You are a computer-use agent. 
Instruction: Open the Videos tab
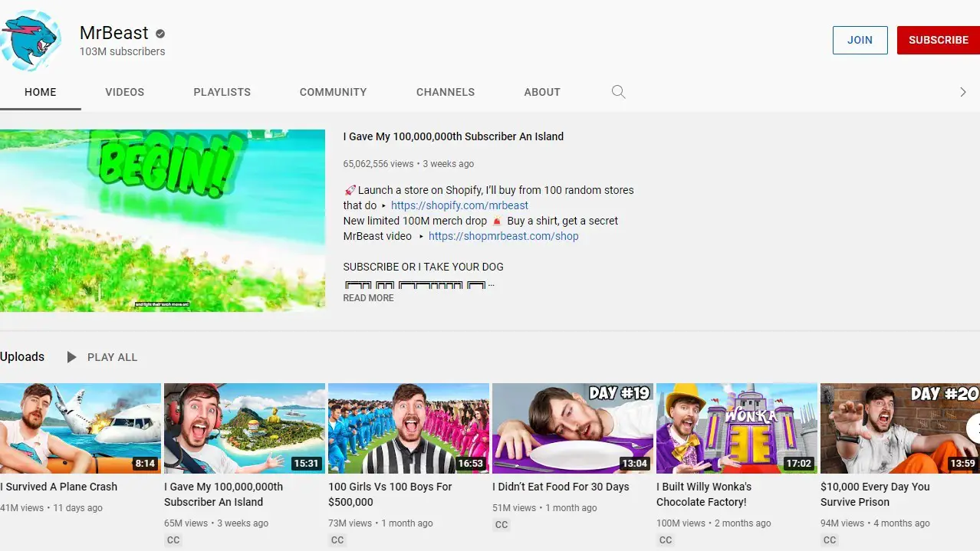(125, 92)
